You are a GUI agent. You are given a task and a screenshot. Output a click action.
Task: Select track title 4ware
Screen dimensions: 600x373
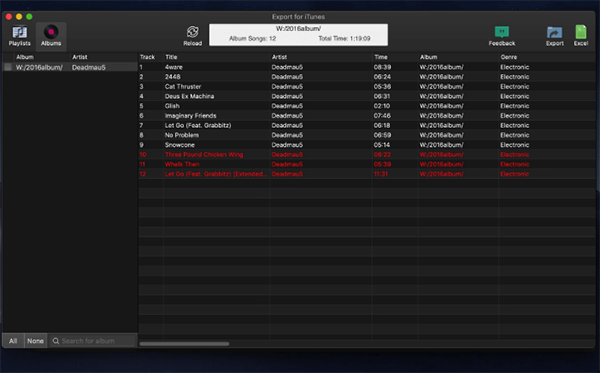tap(174, 67)
